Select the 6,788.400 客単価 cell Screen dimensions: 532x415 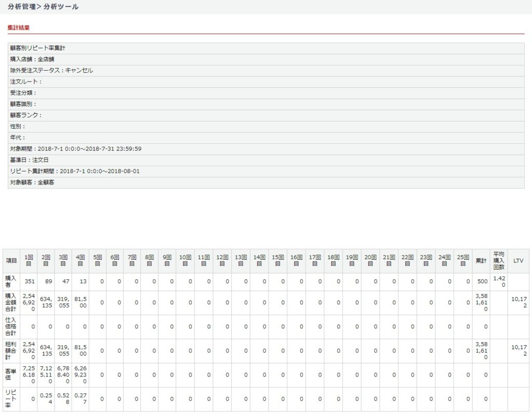[x=63, y=375]
